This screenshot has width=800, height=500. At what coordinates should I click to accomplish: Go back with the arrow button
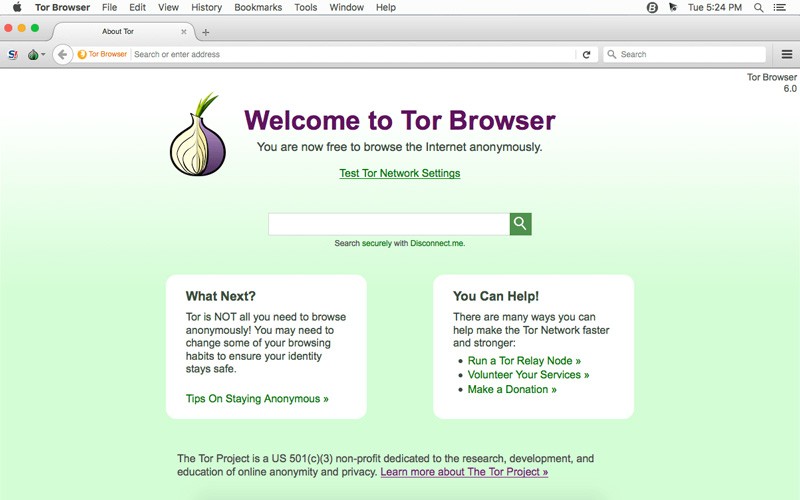62,54
